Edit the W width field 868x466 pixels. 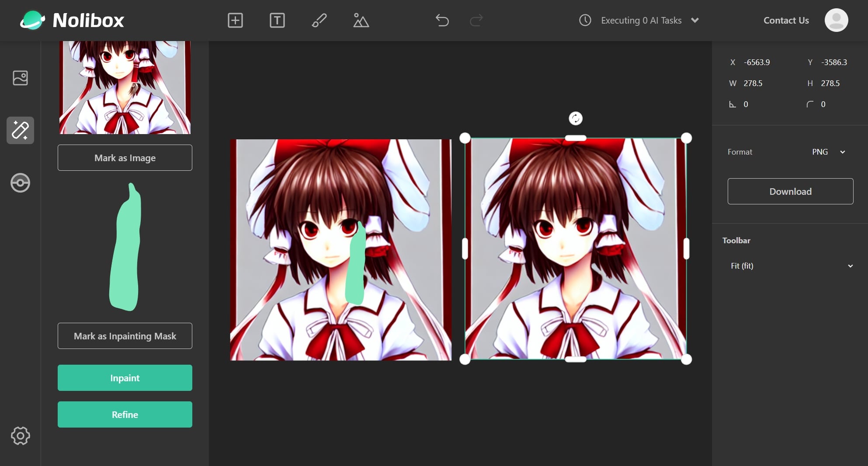753,83
